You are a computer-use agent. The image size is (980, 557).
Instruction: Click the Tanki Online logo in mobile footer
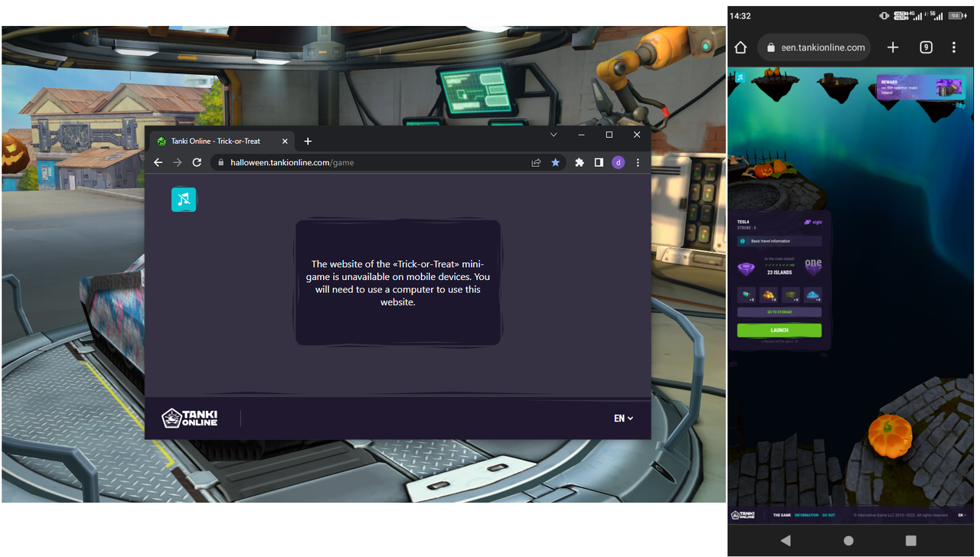coord(743,516)
